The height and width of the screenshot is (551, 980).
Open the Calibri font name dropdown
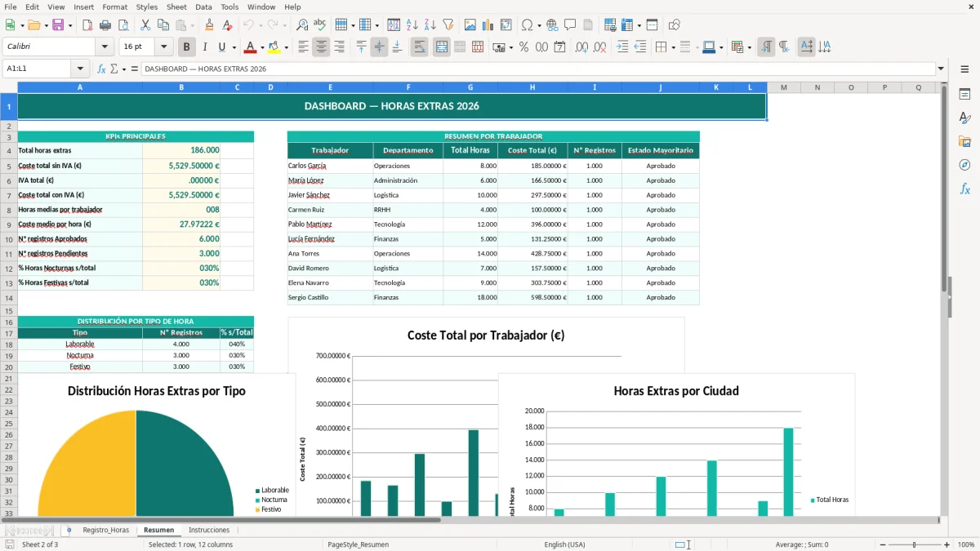[105, 47]
